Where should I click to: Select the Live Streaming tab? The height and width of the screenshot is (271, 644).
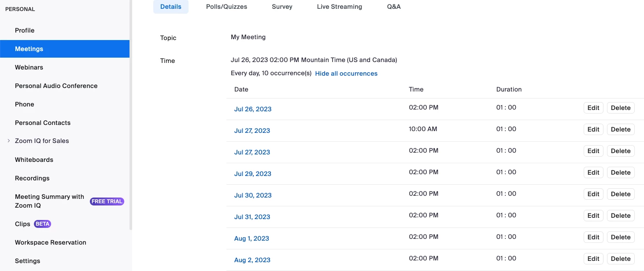tap(339, 7)
